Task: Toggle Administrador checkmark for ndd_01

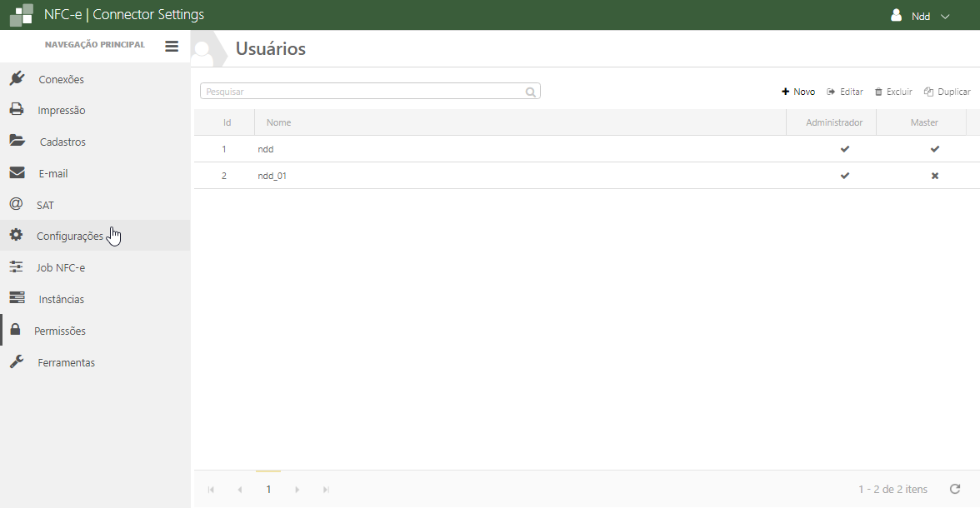Action: tap(845, 176)
